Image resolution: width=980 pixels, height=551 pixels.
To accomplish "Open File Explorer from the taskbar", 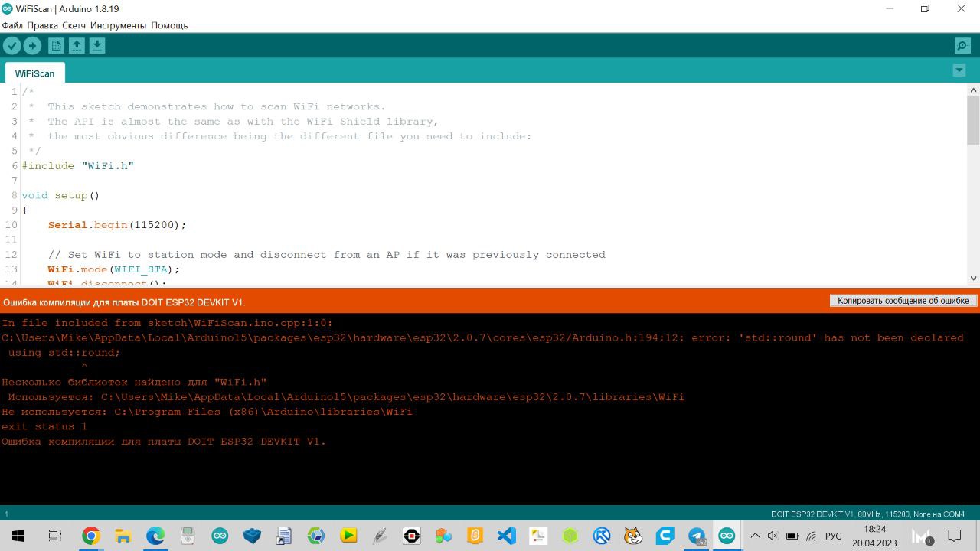I will pos(123,536).
